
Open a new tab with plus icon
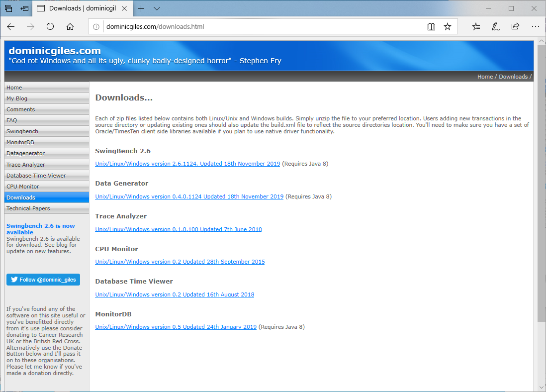141,9
